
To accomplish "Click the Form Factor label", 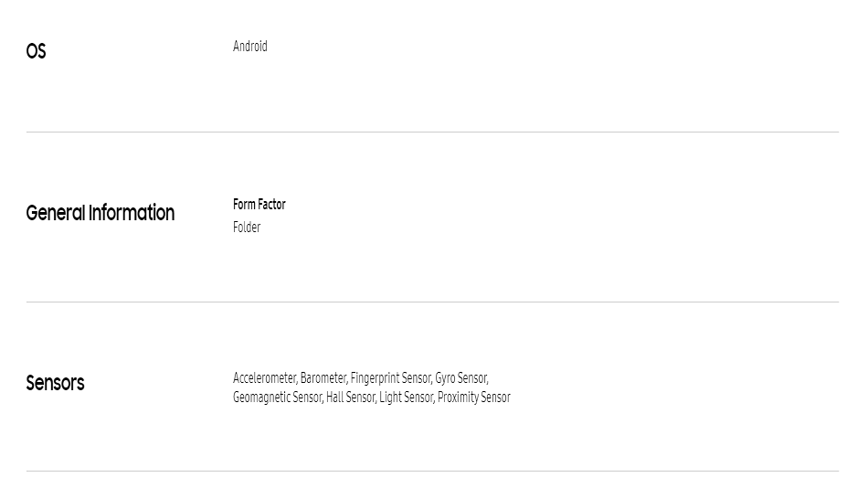I will tap(259, 205).
